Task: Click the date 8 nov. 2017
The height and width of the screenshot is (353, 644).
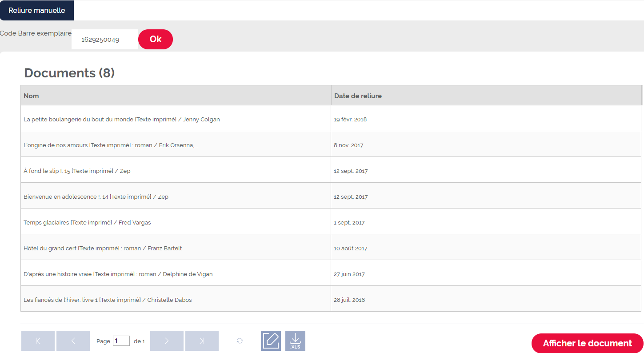Action: click(348, 145)
